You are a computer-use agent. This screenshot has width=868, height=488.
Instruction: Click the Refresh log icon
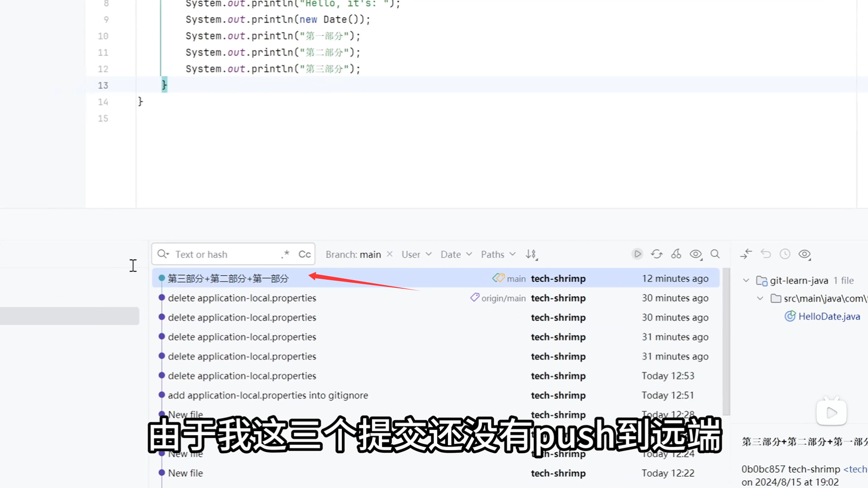[x=656, y=254]
